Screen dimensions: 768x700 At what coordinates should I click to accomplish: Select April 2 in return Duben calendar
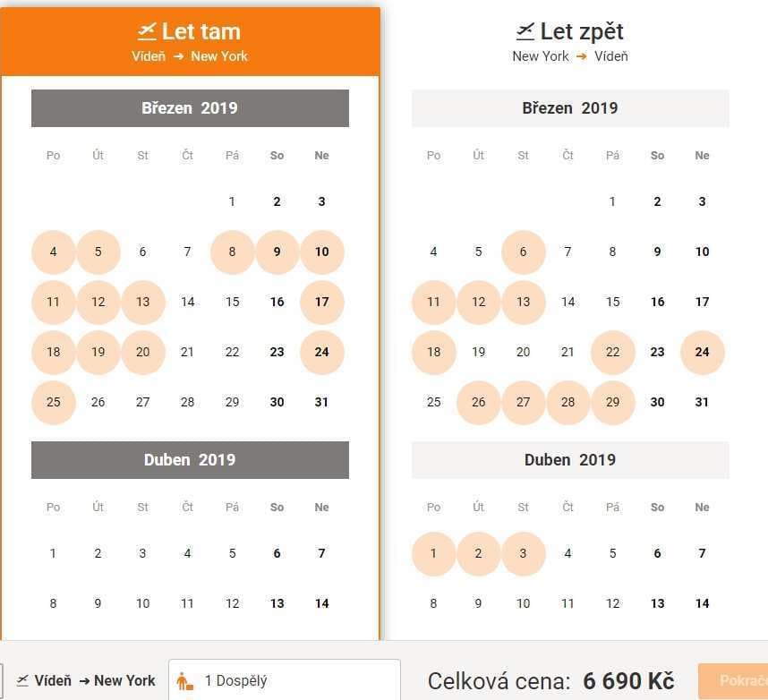click(479, 553)
